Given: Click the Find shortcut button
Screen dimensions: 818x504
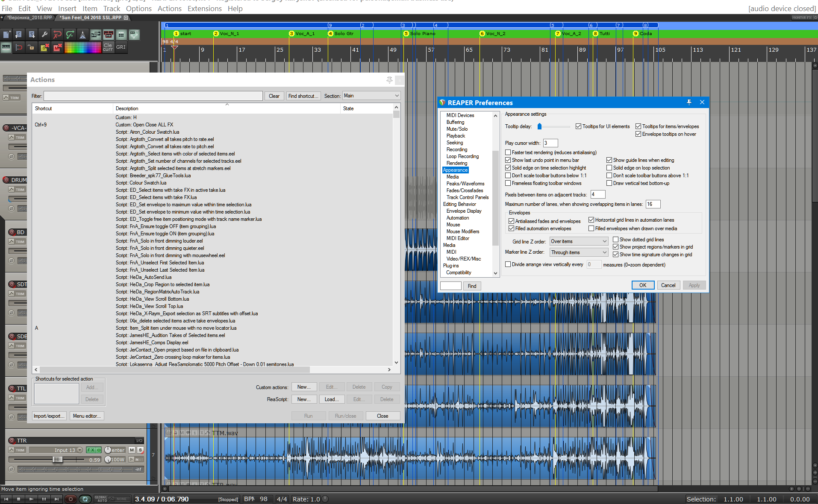Looking at the screenshot, I should click(303, 96).
